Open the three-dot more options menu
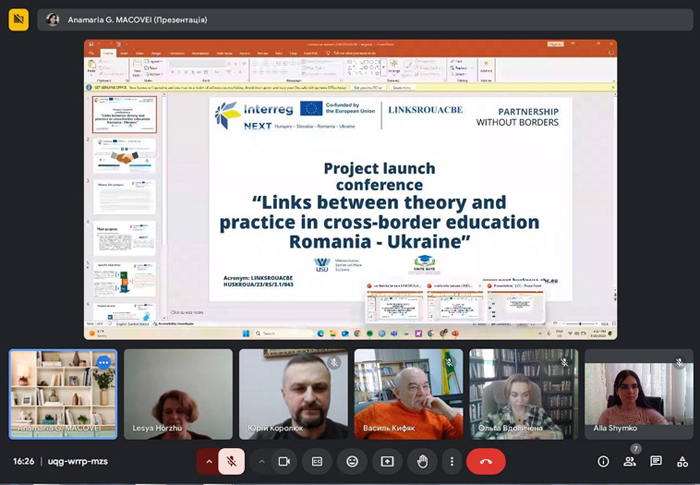 coord(452,461)
